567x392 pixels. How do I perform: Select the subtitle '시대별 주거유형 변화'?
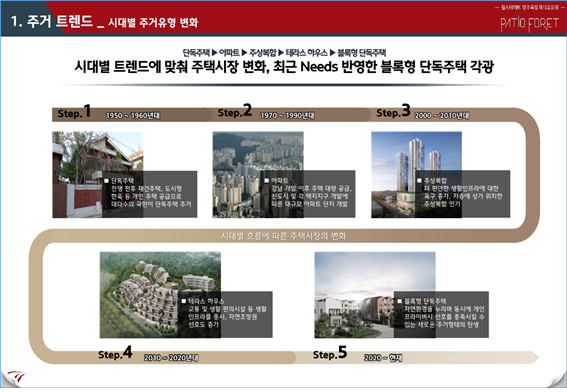pos(153,23)
